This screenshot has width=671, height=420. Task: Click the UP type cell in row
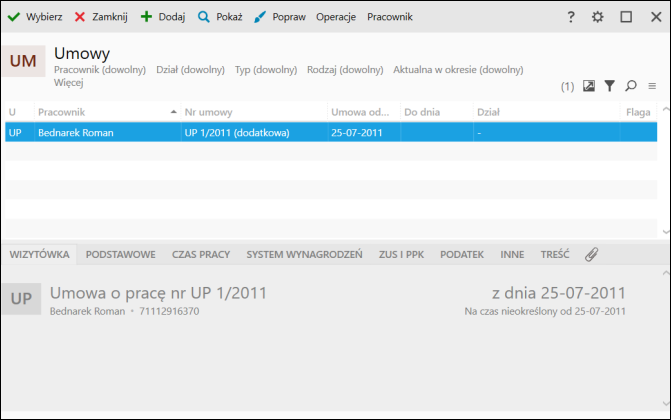pos(20,133)
